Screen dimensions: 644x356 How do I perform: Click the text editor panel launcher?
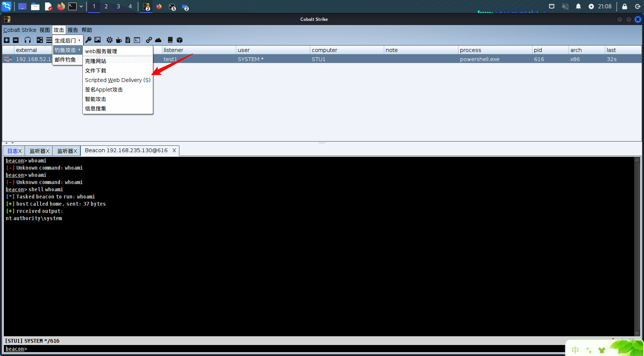(x=48, y=6)
